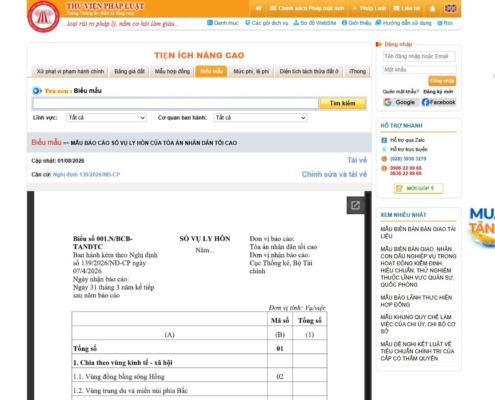
Task: Open the Giới thiệu link
Action: pos(356,23)
